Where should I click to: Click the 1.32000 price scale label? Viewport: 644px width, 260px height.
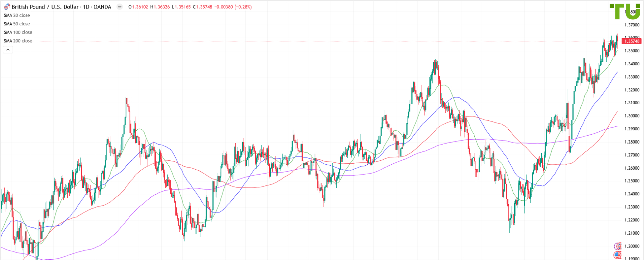pos(632,90)
